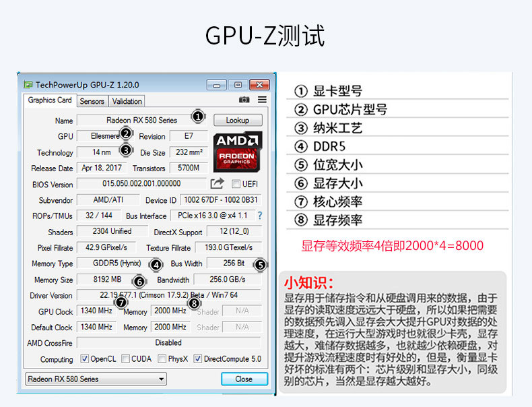Click the Close button at bottom
Screen dimensions: 532x407
[x=244, y=379]
